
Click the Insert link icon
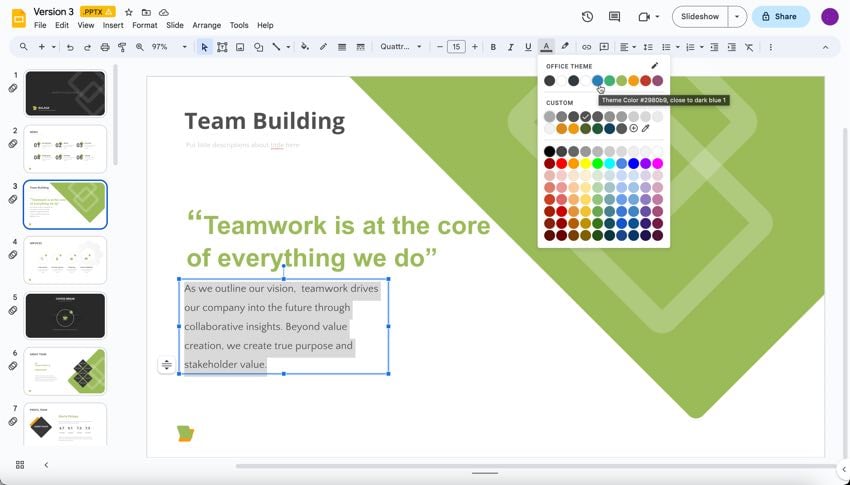coord(587,47)
